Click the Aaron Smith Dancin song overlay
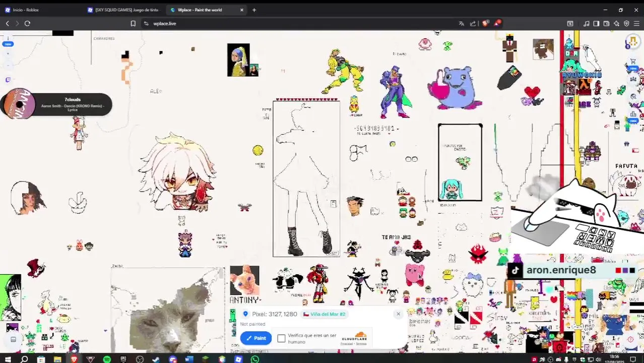 pyautogui.click(x=56, y=104)
